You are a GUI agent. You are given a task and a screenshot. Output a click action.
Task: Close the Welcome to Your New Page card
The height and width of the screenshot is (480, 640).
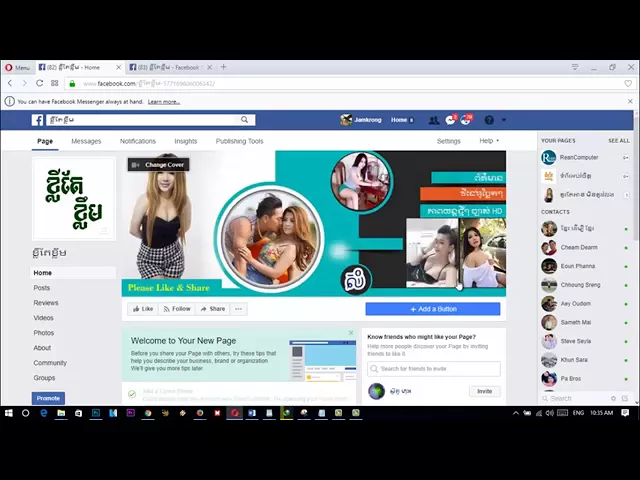pyautogui.click(x=351, y=333)
